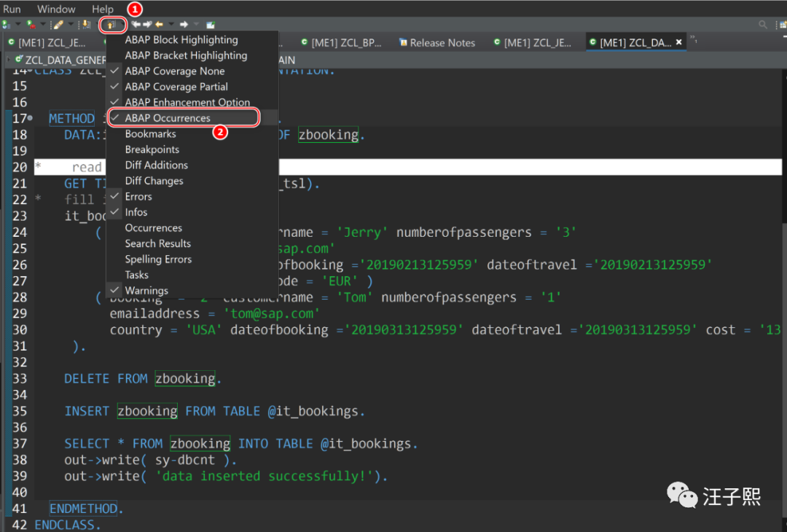Click the Run toolbar icon
The width and height of the screenshot is (787, 532).
point(7,25)
